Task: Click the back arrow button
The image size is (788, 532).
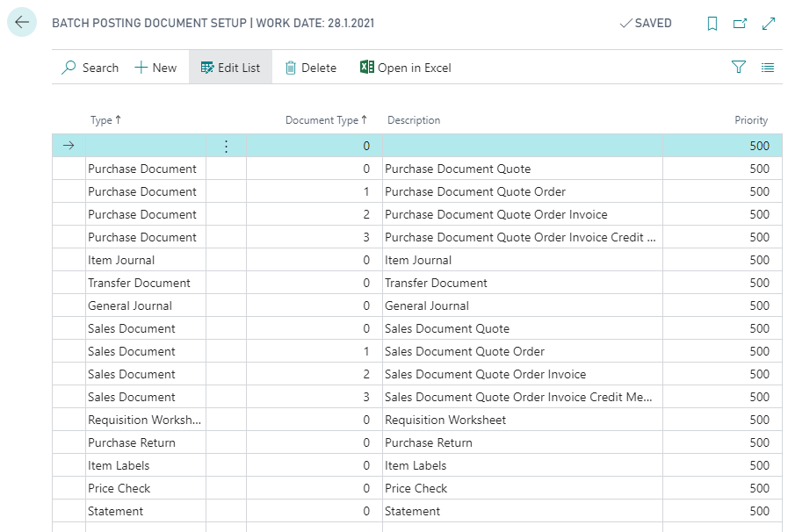Action: pos(22,23)
